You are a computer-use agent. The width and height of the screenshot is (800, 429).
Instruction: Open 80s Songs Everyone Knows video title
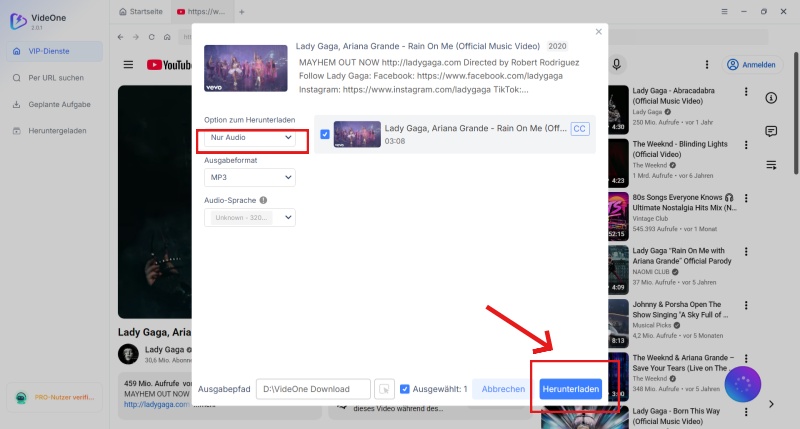684,203
